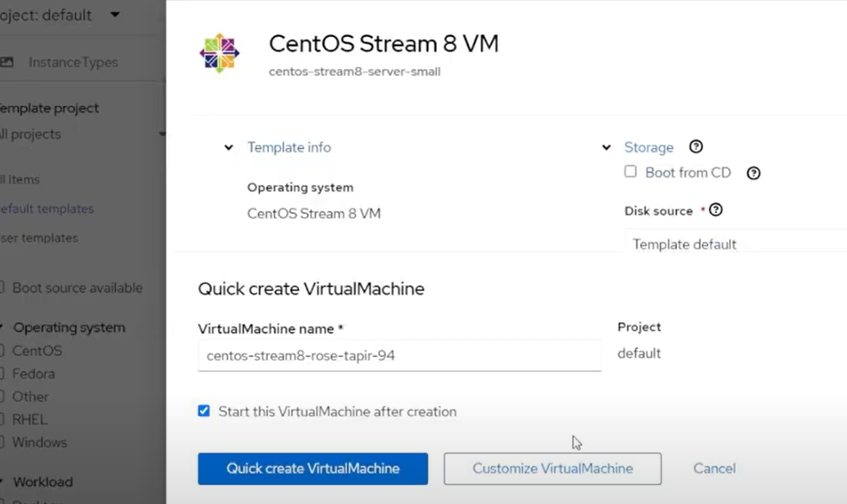The width and height of the screenshot is (847, 504).
Task: Collapse the Storage section
Action: click(x=606, y=146)
